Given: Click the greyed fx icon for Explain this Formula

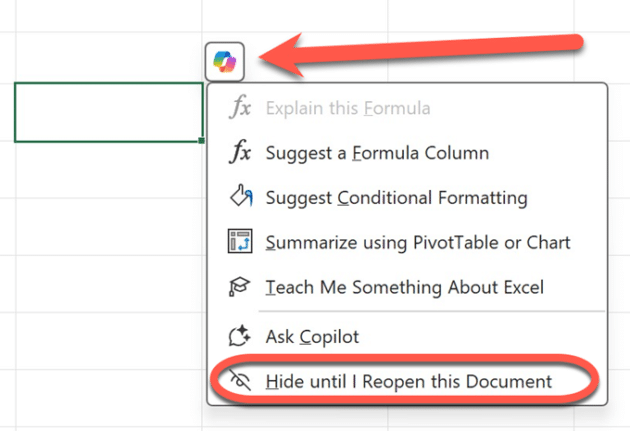Looking at the screenshot, I should tap(240, 107).
